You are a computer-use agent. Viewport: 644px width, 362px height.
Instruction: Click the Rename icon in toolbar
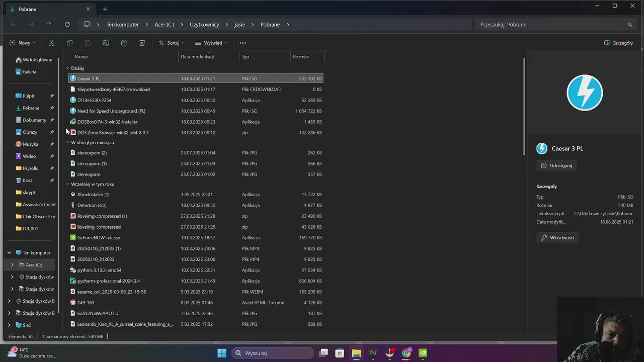coord(106,43)
